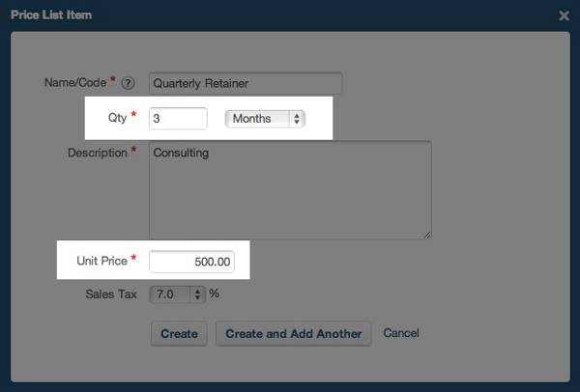Click the percent sign after Sales Tax
The width and height of the screenshot is (580, 392).
click(215, 294)
